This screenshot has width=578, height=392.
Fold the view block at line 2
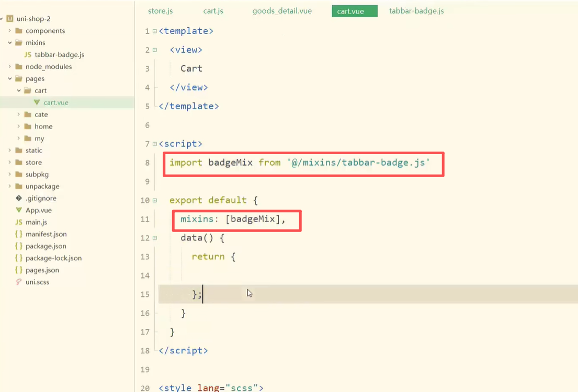coord(155,50)
